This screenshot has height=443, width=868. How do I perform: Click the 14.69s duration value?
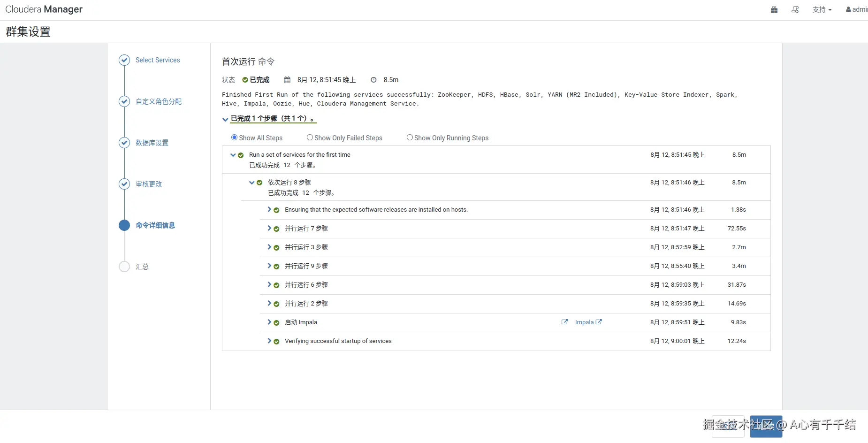737,304
